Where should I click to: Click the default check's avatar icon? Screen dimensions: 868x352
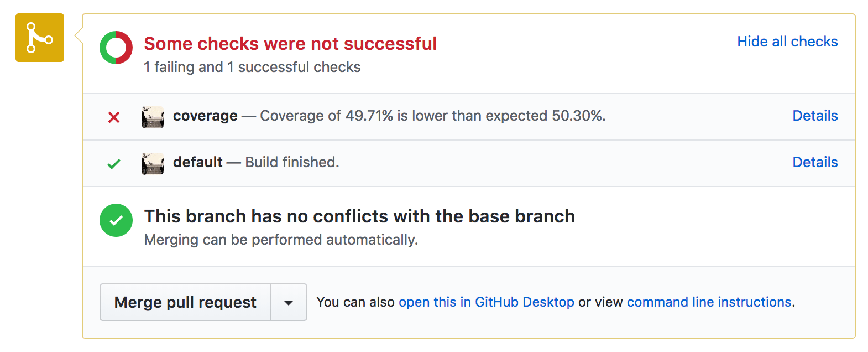click(x=153, y=163)
